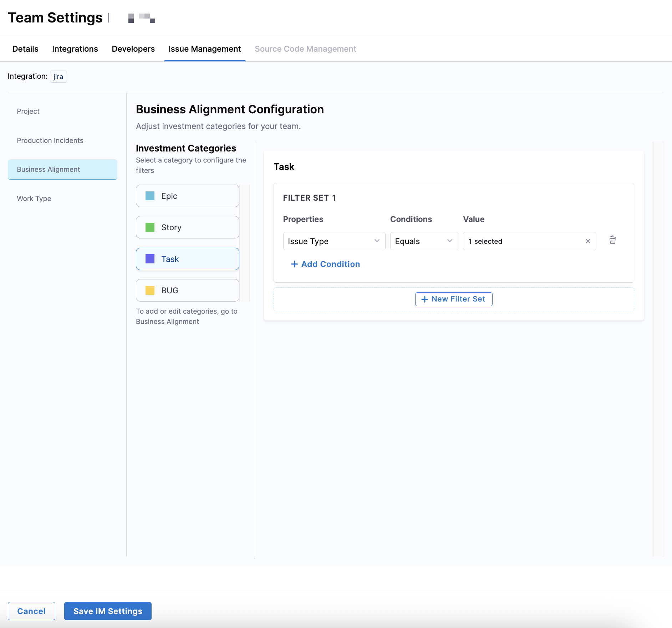
Task: Expand the Equals conditions dropdown
Action: 424,241
